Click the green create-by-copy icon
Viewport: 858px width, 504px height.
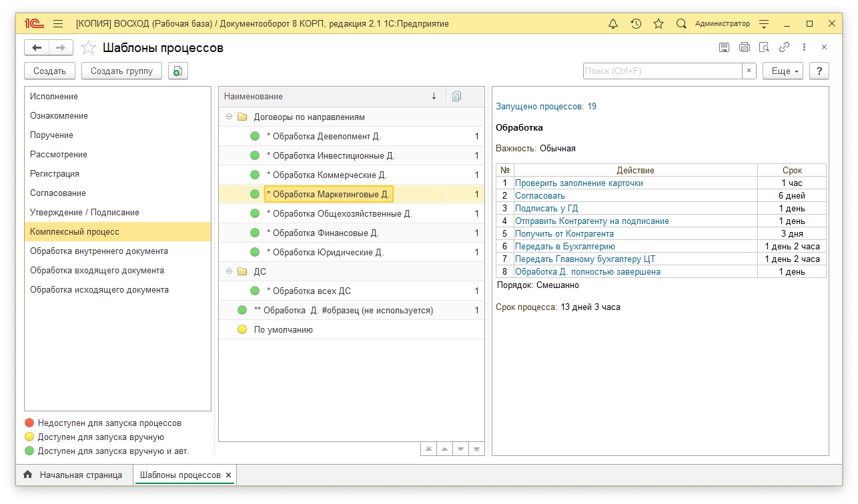(x=177, y=71)
